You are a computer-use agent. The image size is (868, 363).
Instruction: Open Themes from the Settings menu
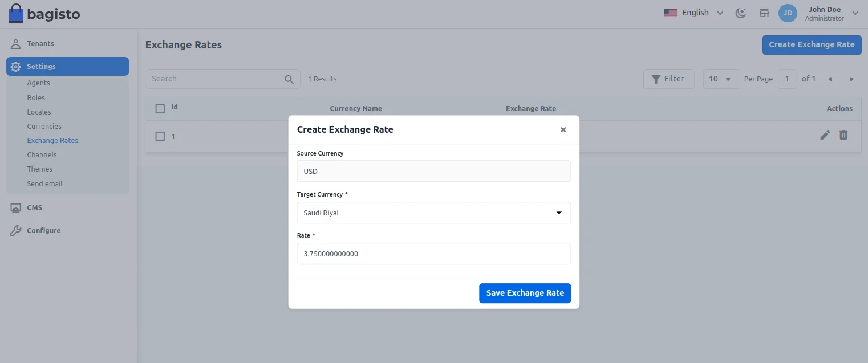coord(39,169)
